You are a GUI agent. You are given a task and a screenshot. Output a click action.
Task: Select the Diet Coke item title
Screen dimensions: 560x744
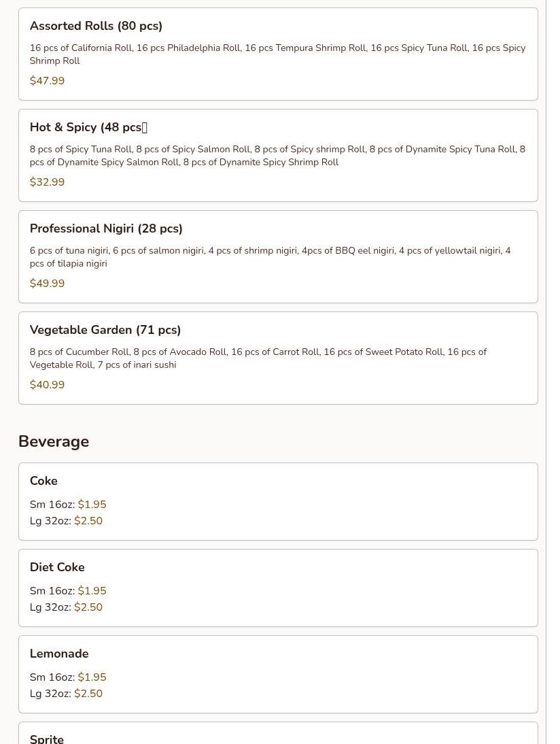tap(57, 567)
